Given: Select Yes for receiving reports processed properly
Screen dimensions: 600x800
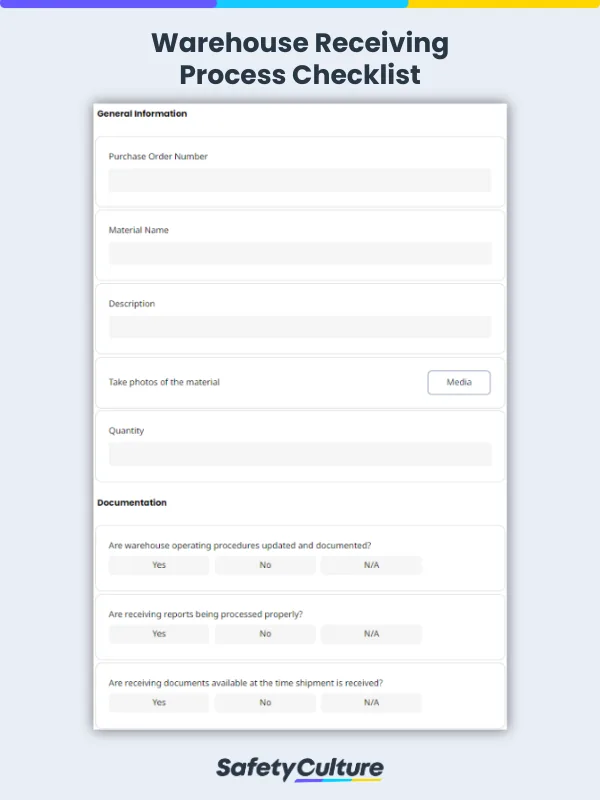Looking at the screenshot, I should (159, 634).
